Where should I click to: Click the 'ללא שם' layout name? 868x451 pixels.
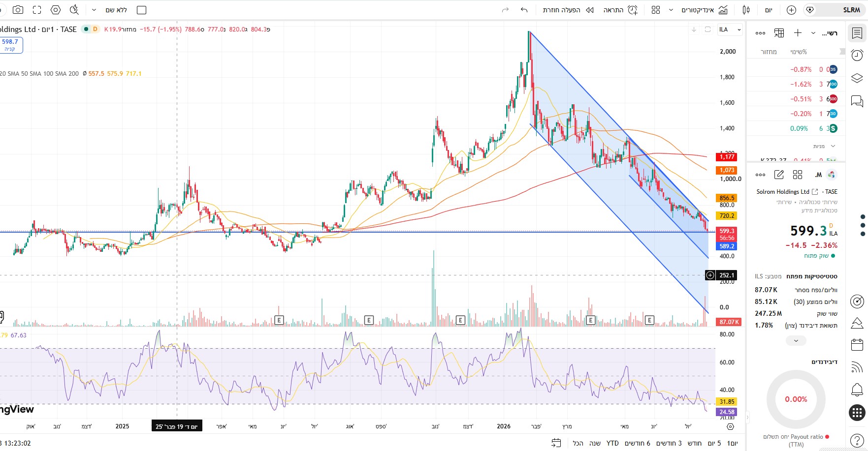tap(116, 10)
